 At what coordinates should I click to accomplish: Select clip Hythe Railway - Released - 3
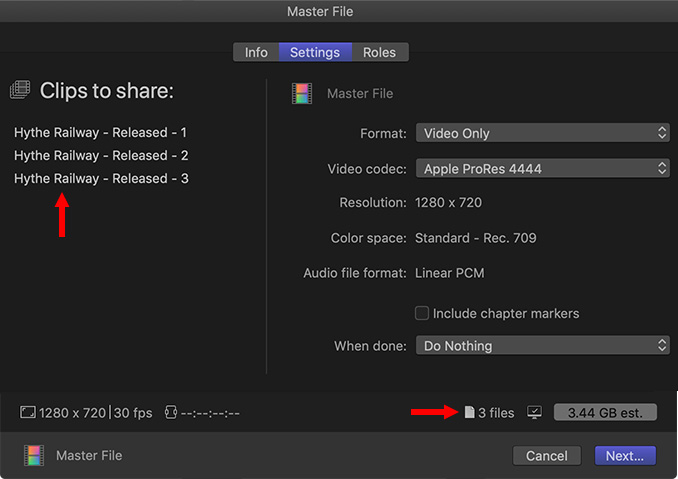click(101, 178)
